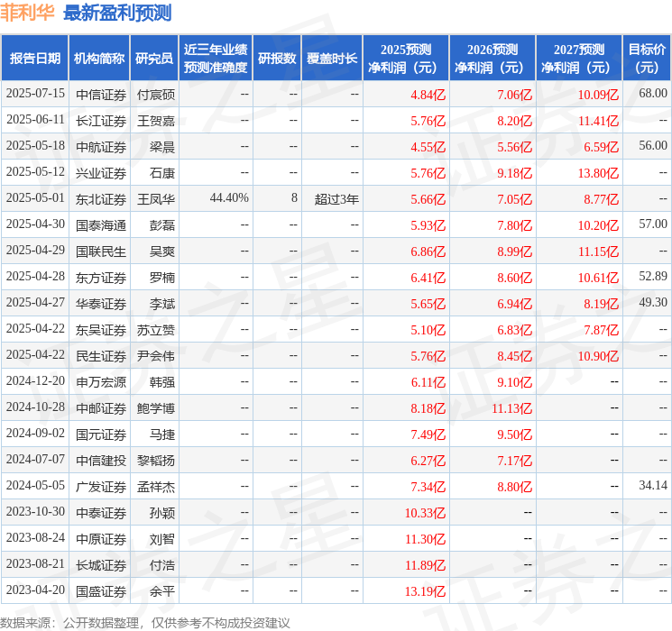Click the 44.40% accuracy value
The image size is (672, 631).
(x=229, y=198)
